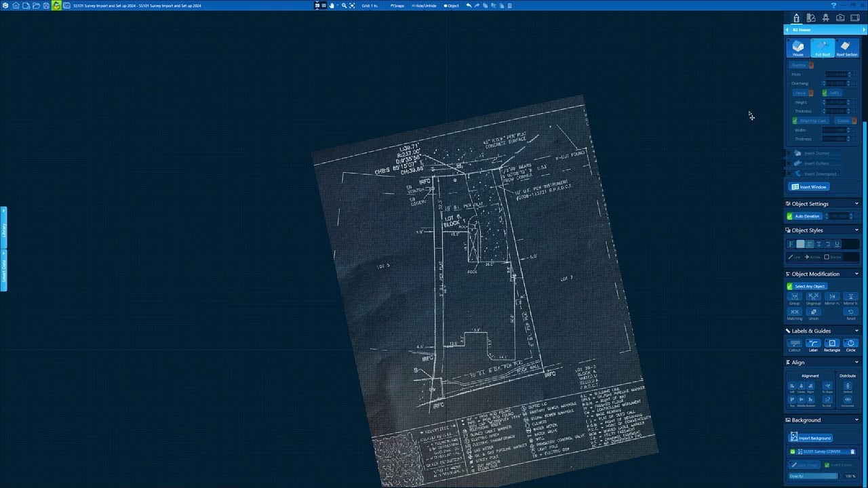868x488 pixels.
Task: Go to previous stage left of 02 House
Action: click(x=787, y=30)
